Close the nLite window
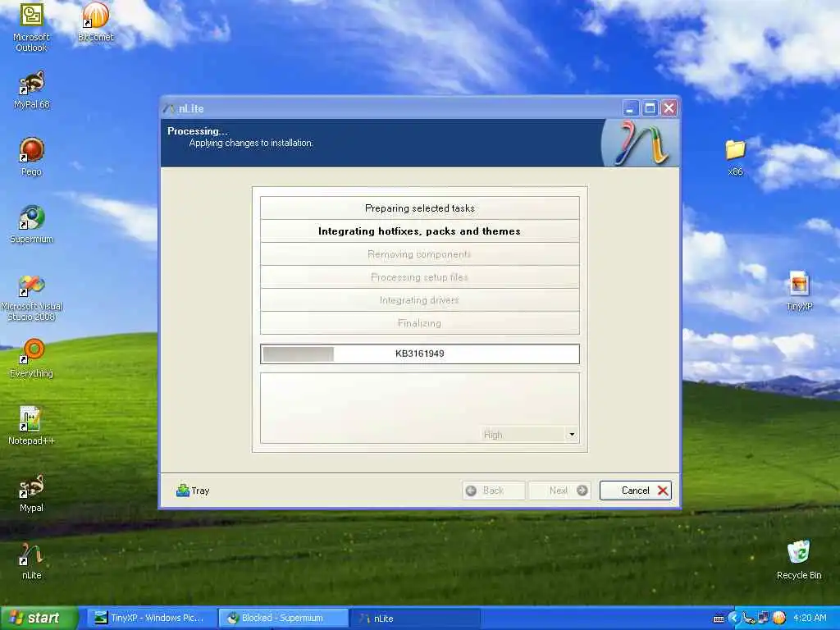Viewport: 840px width, 630px height. 669,108
